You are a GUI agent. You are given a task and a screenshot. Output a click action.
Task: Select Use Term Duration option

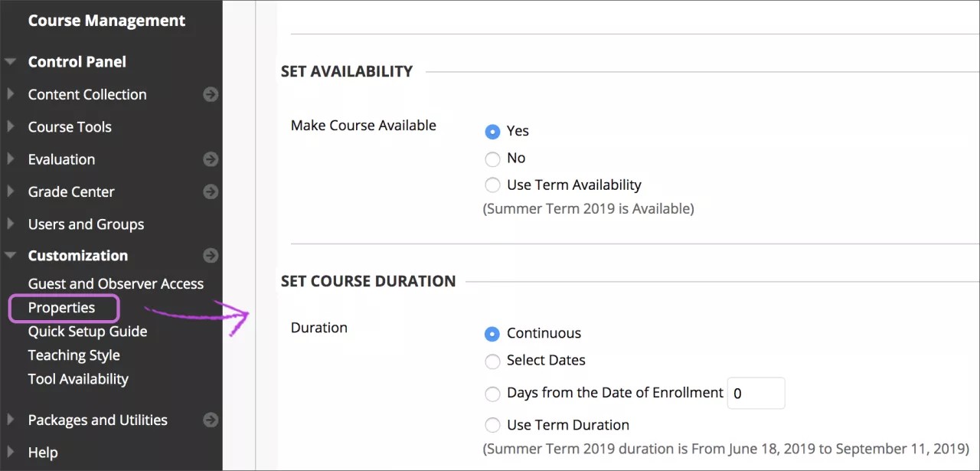click(x=492, y=425)
